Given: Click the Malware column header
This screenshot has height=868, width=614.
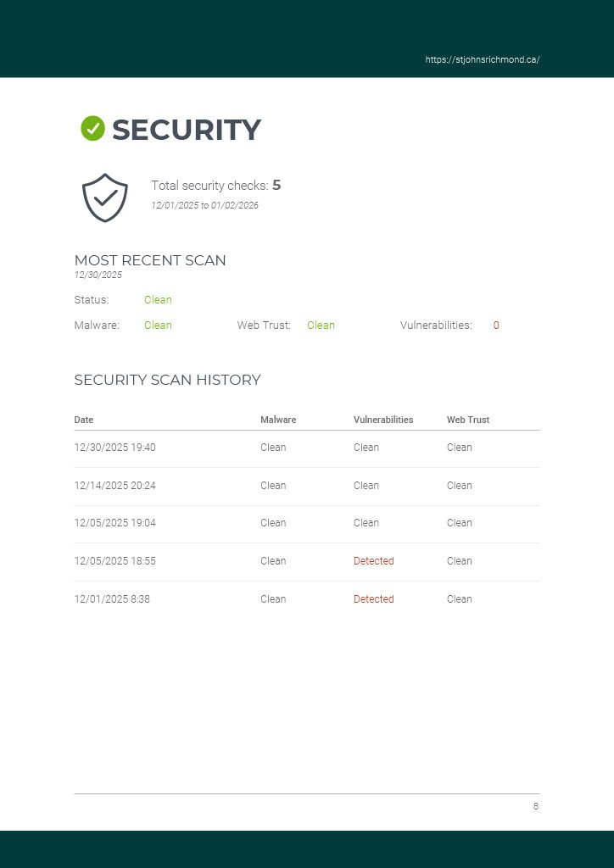Looking at the screenshot, I should [278, 420].
